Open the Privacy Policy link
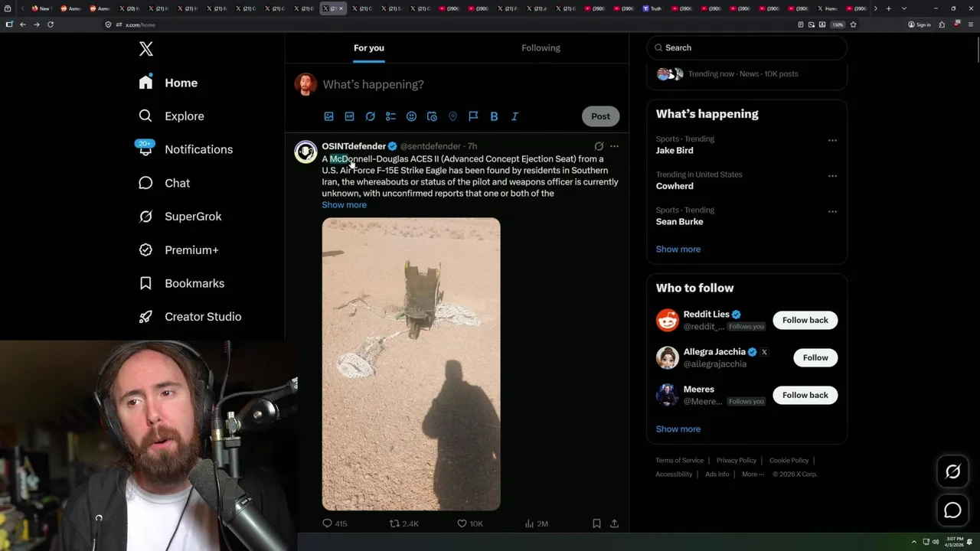 tap(737, 461)
